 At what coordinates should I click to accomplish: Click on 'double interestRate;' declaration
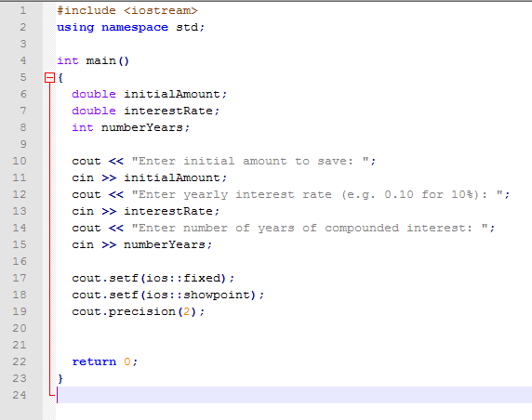pyautogui.click(x=145, y=111)
